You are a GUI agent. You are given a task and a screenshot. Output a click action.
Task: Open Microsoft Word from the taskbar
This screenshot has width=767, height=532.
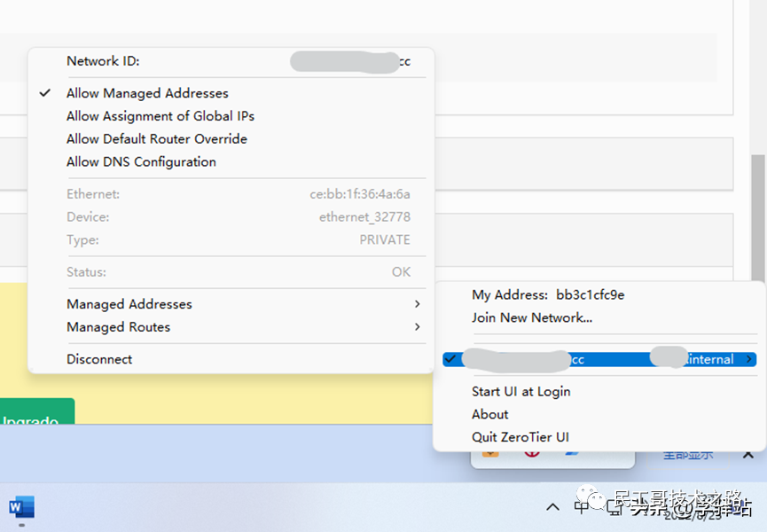click(21, 507)
